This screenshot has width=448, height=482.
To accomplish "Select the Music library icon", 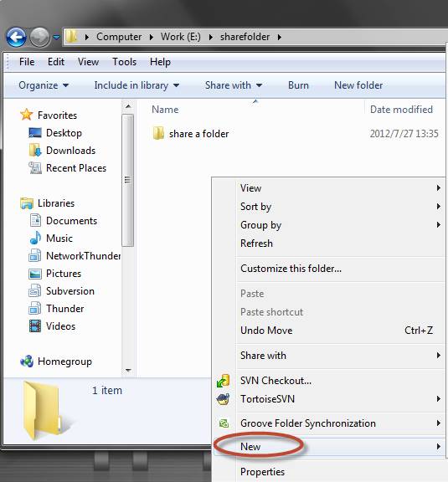I will [35, 238].
